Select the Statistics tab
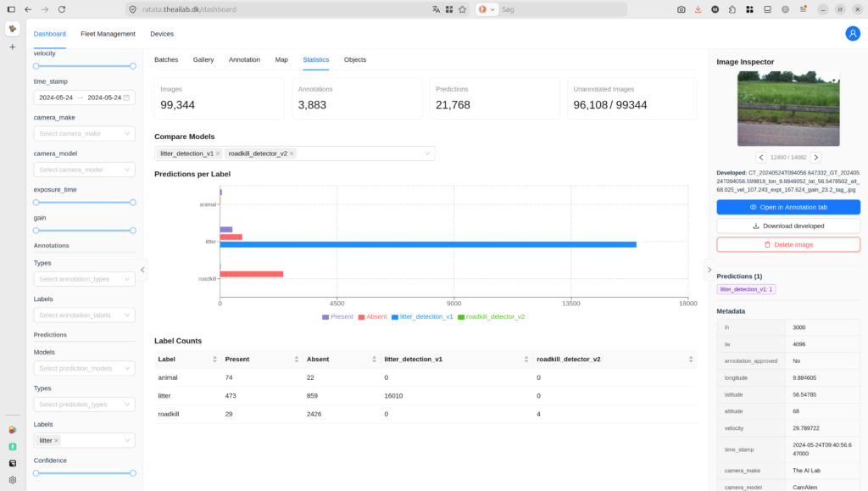Image resolution: width=868 pixels, height=491 pixels. 315,59
